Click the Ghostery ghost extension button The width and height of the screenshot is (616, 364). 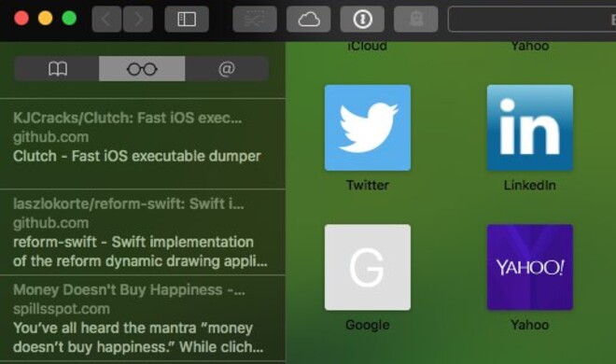pos(416,19)
